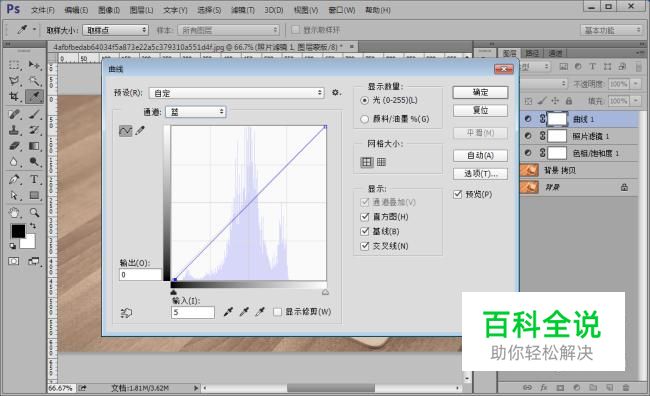Open the layer fill dropdown arrow
Image resolution: width=650 pixels, height=396 pixels.
point(635,101)
